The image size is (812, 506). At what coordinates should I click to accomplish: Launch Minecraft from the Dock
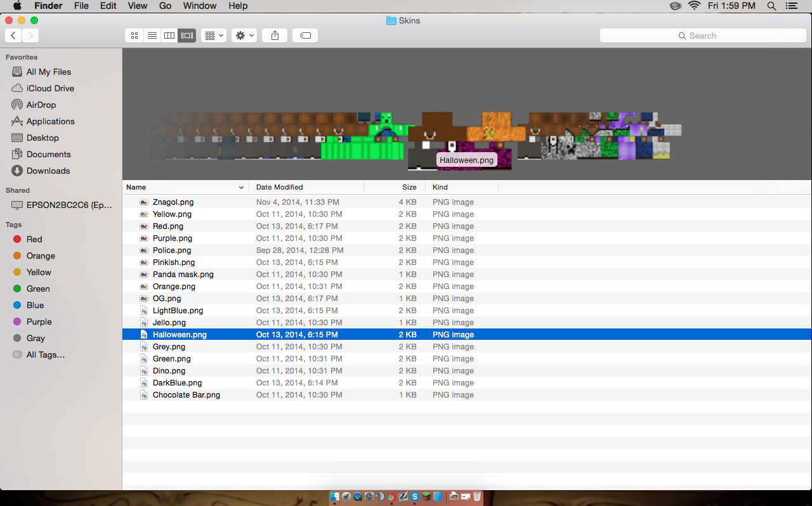click(x=426, y=496)
